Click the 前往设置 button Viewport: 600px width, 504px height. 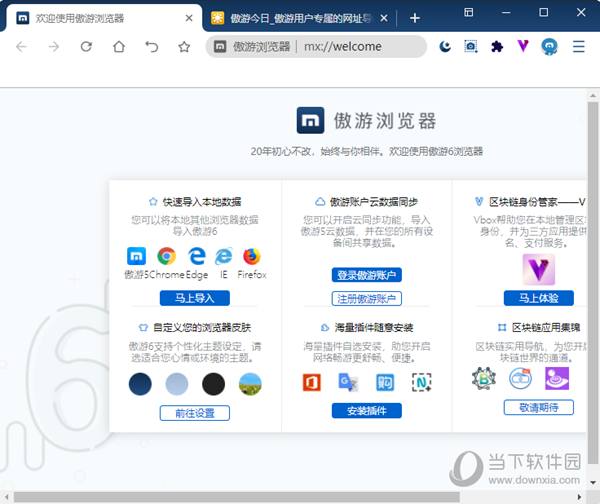(195, 413)
